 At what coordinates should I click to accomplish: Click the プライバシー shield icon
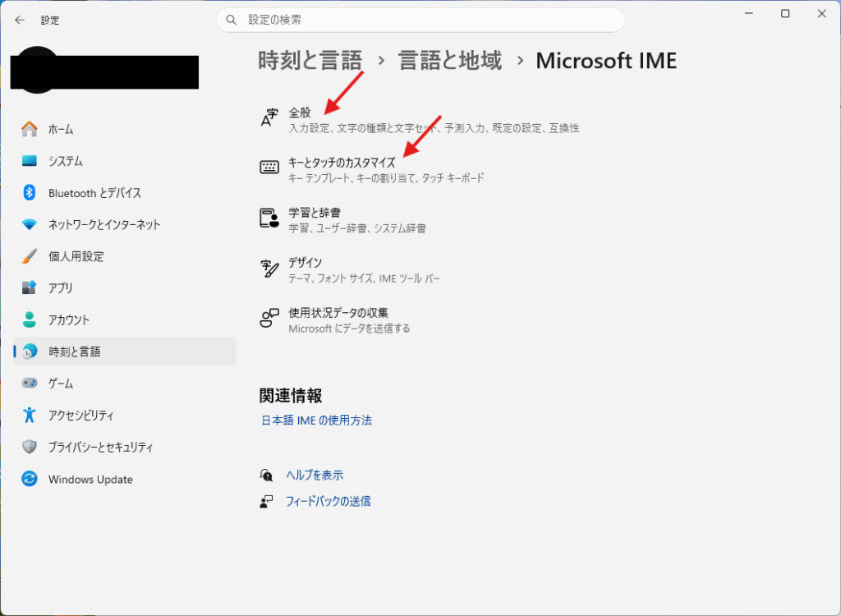(30, 447)
